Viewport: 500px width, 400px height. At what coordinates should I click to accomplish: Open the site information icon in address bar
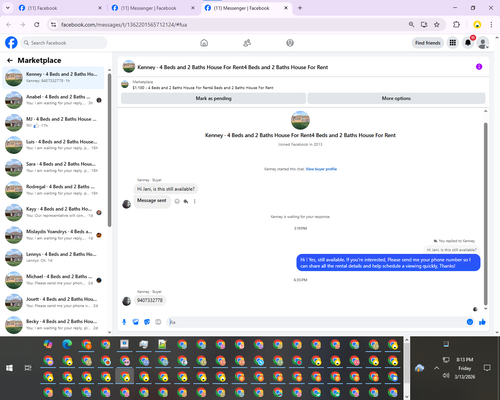[x=53, y=24]
